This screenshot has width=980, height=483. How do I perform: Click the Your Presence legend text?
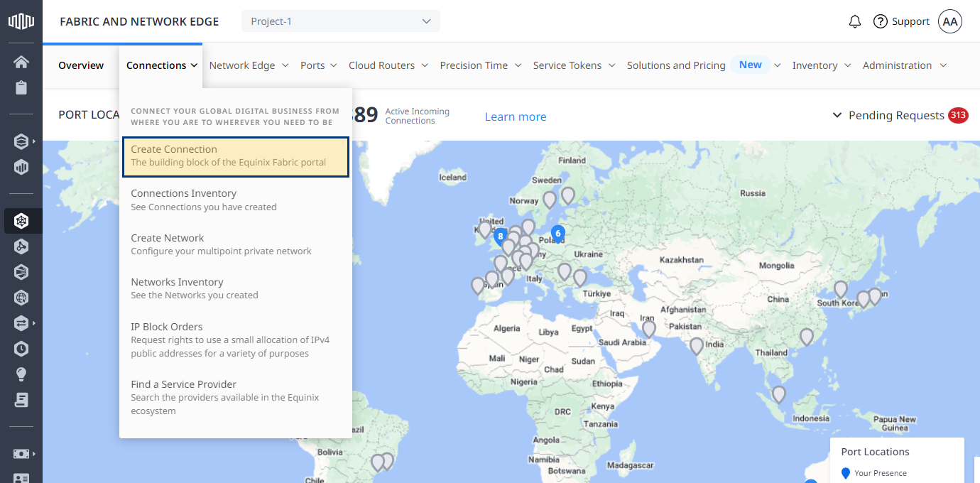881,473
